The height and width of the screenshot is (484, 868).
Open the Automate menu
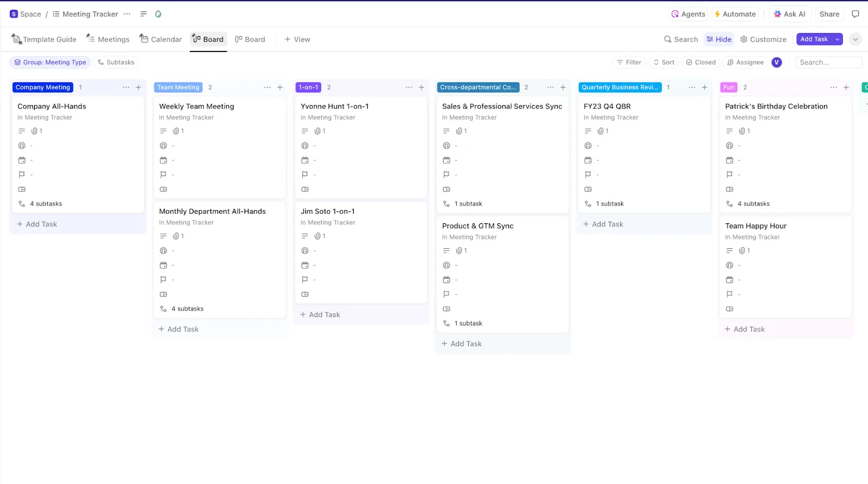pyautogui.click(x=735, y=14)
